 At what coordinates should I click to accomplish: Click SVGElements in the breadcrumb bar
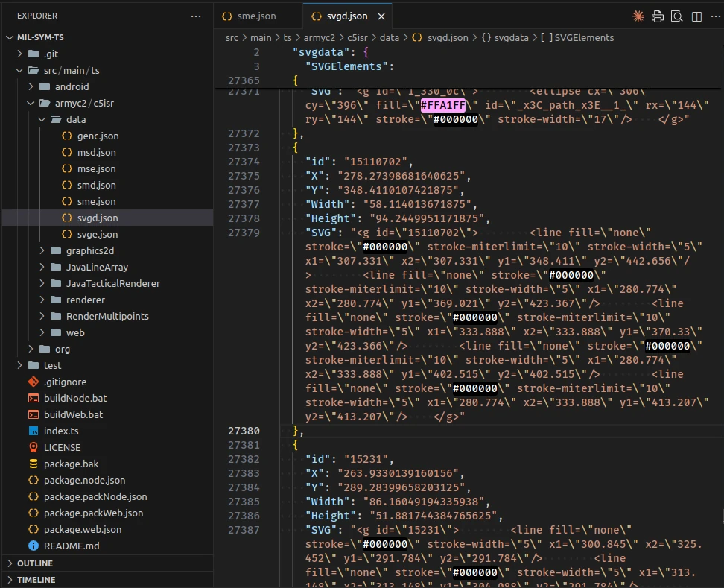(x=583, y=37)
